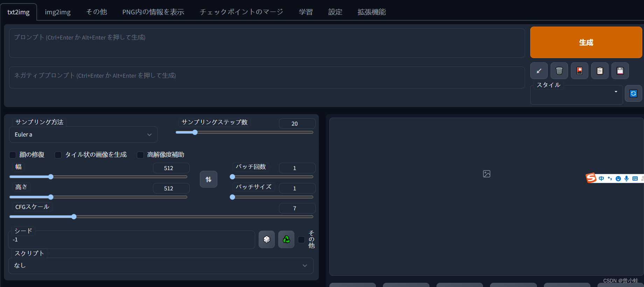Focus the ネガティブプロンプト negative prompt text area

tap(267, 77)
